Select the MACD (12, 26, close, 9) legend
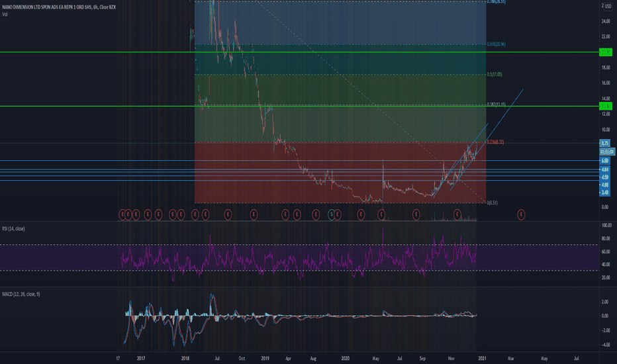Screen dimensions: 617x364 (21, 295)
